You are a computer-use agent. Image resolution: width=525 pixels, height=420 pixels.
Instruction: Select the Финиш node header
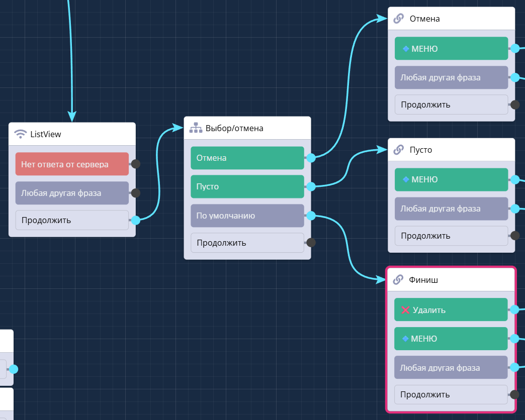[451, 280]
